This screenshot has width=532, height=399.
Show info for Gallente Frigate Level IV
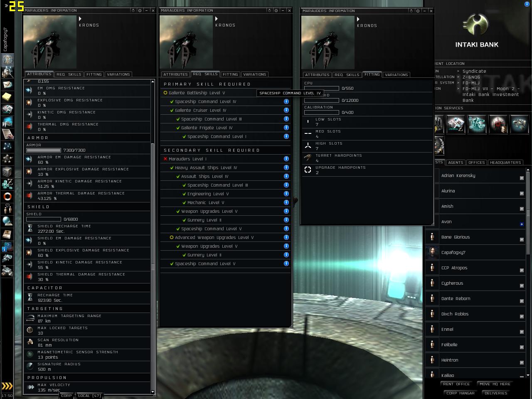coord(286,128)
